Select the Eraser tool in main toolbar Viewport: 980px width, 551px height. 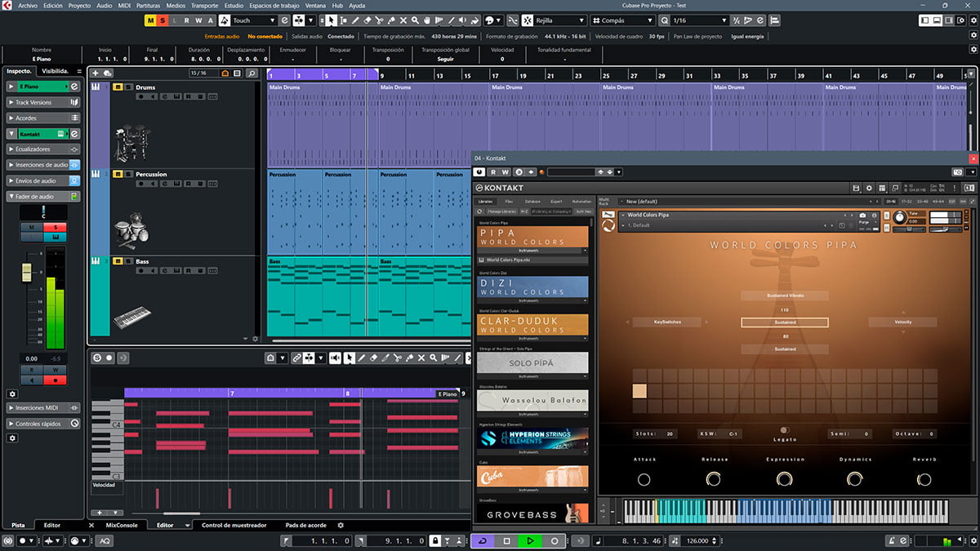point(367,20)
